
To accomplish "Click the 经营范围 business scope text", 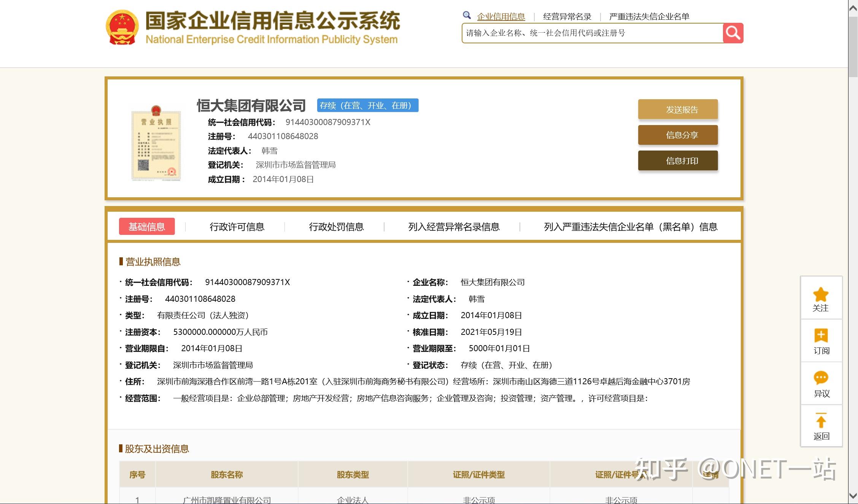I will click(x=410, y=398).
